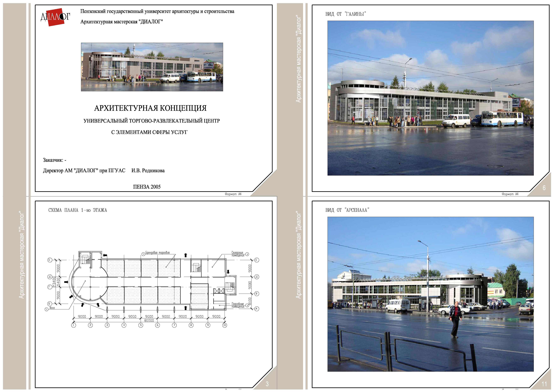The height and width of the screenshot is (392, 554).
Task: Click page number 6 in corner
Action: [544, 188]
